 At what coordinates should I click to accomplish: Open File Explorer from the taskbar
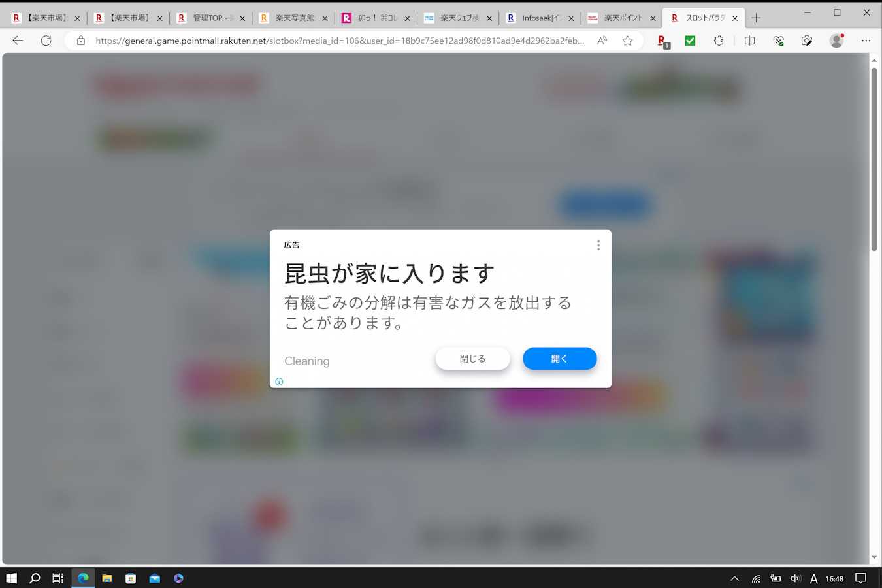pos(106,578)
